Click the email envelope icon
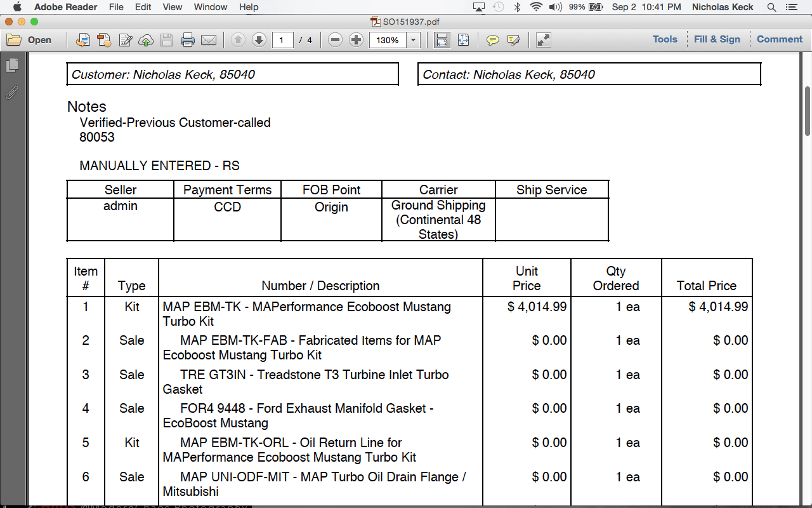The image size is (812, 508). tap(209, 40)
